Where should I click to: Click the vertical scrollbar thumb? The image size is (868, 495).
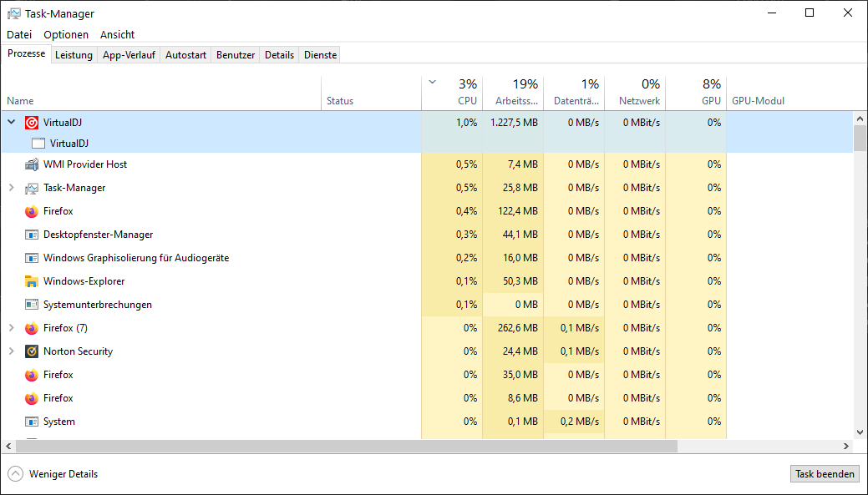[860, 138]
